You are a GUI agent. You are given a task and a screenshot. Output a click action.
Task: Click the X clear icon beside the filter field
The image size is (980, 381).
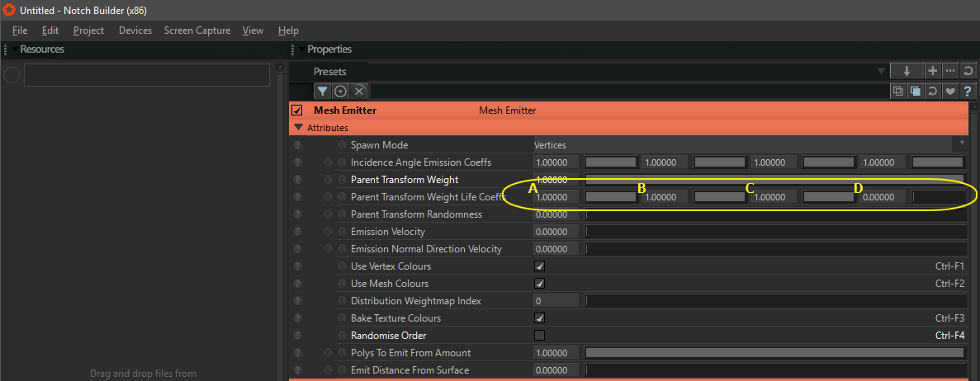359,92
